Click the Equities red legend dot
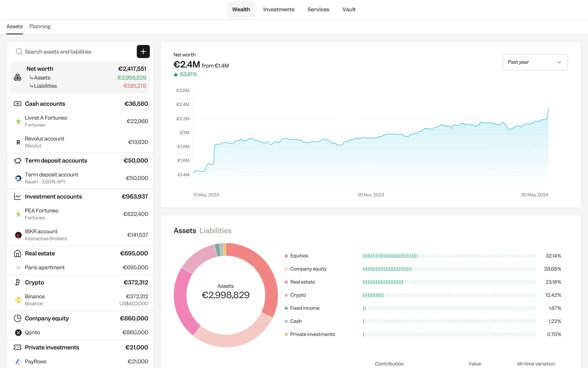This screenshot has width=588, height=368. (x=286, y=256)
